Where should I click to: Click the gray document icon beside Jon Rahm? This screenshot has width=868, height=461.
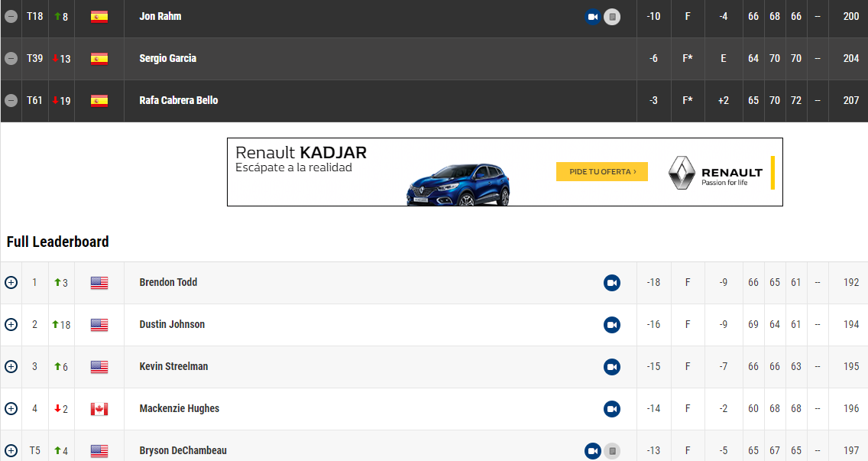[x=612, y=17]
